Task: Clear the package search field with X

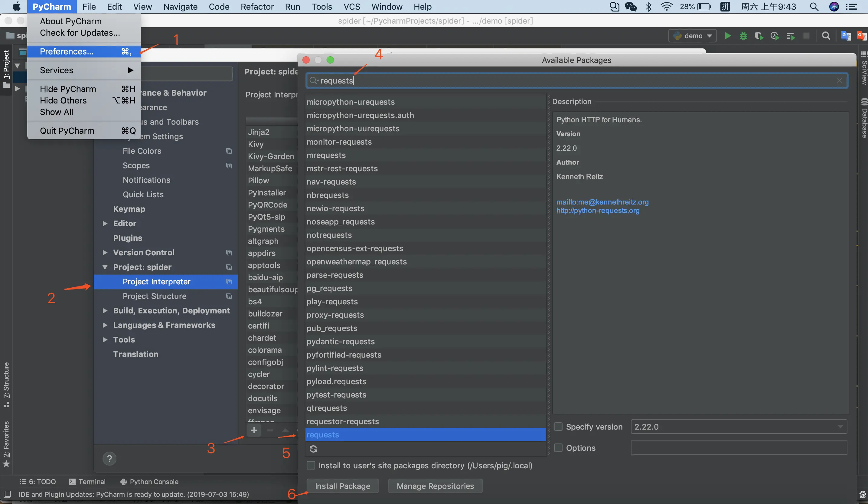Action: click(839, 80)
